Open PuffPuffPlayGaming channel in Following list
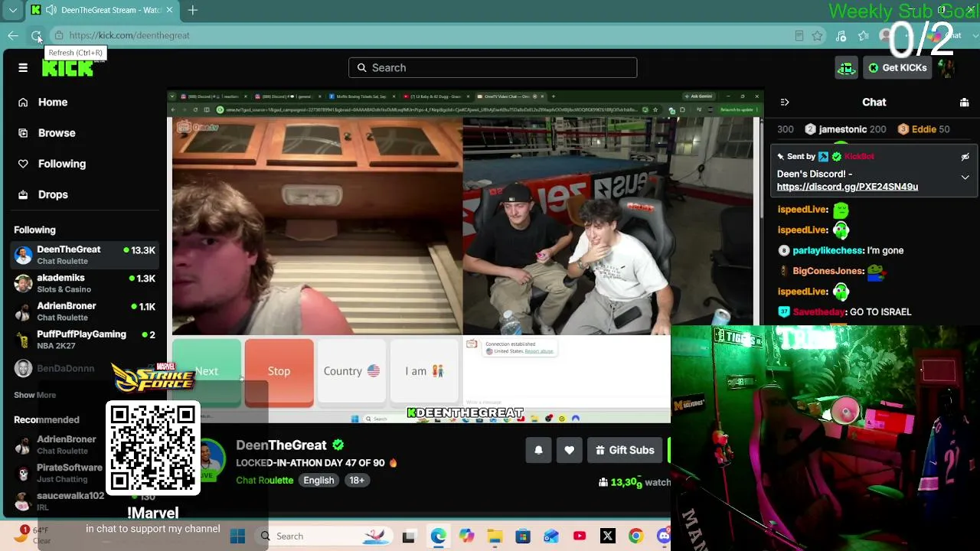 pos(85,340)
